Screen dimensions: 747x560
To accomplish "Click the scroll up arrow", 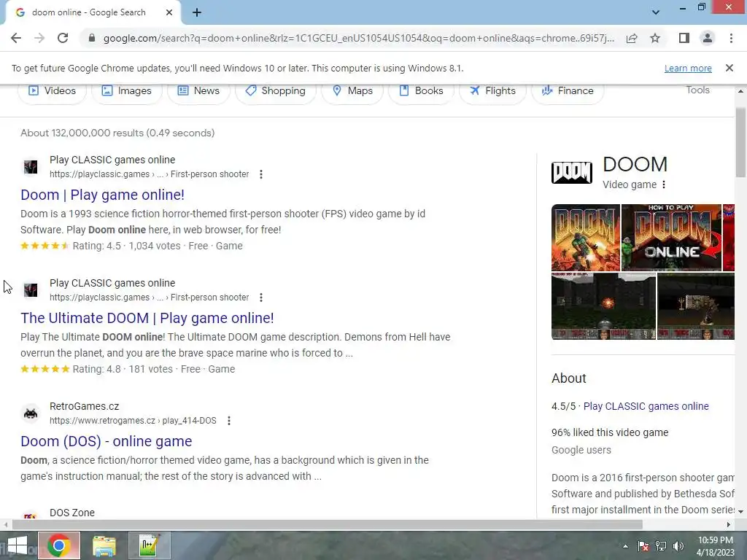I will (x=740, y=91).
